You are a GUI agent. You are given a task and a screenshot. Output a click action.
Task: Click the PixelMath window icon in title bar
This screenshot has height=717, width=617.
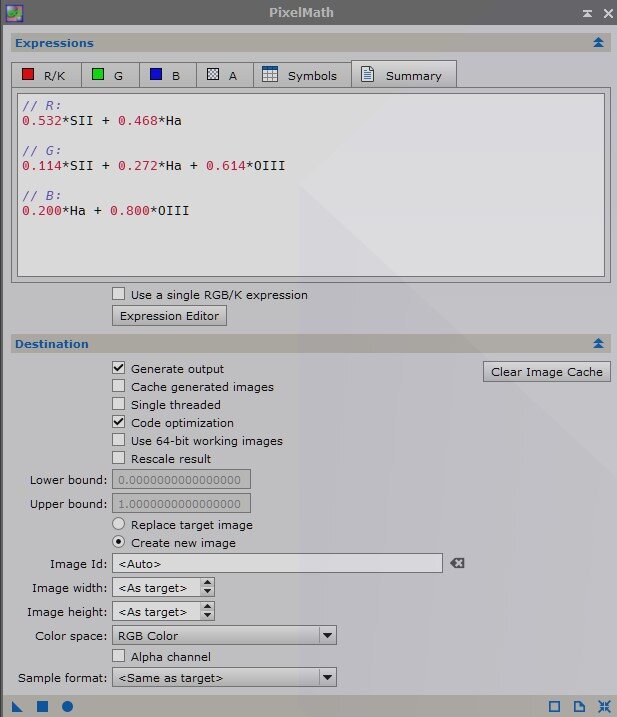[x=14, y=13]
